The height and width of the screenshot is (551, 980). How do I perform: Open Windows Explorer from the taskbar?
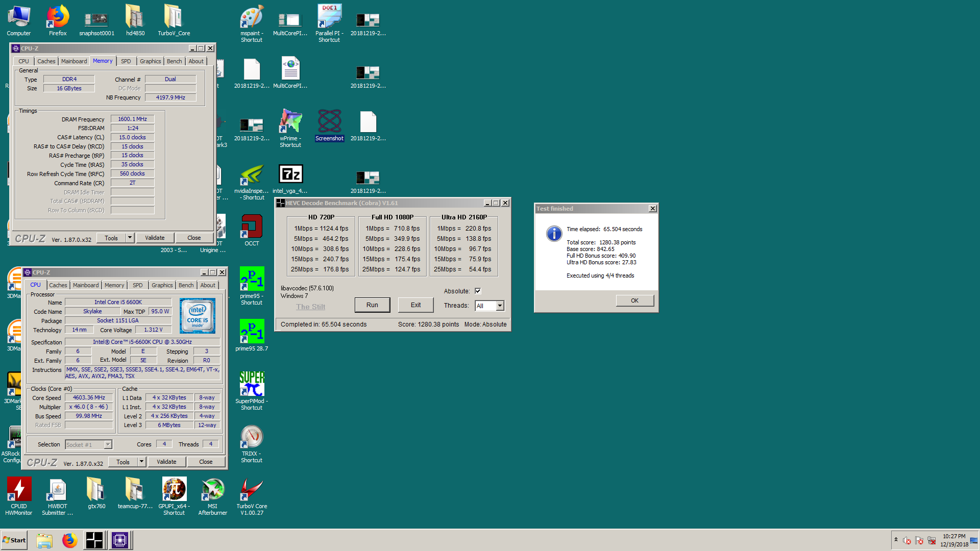[44, 540]
